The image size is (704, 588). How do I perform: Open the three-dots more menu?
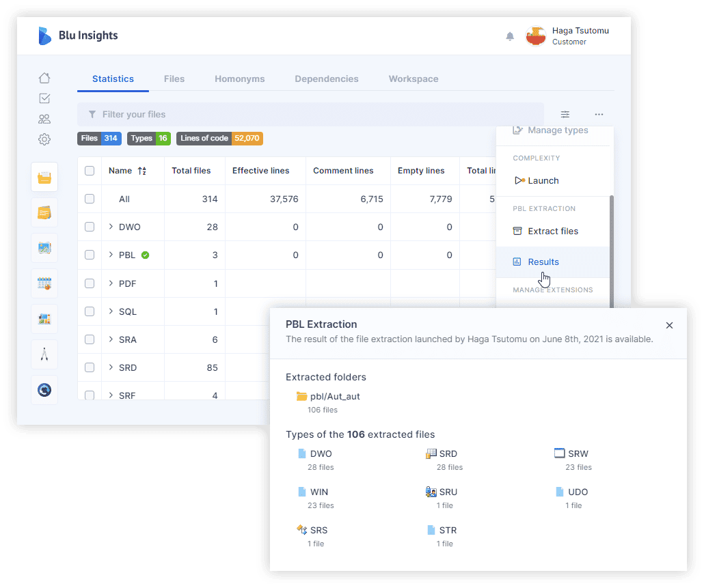pyautogui.click(x=599, y=114)
